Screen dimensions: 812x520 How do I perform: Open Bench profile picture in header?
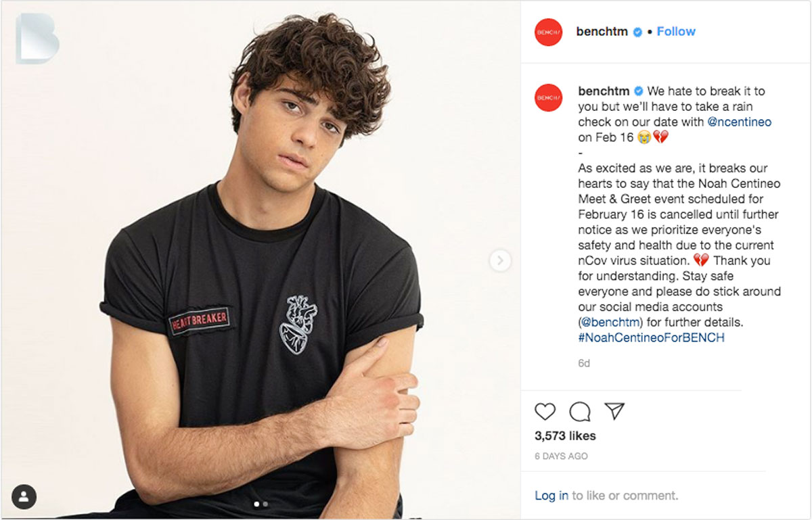point(548,32)
